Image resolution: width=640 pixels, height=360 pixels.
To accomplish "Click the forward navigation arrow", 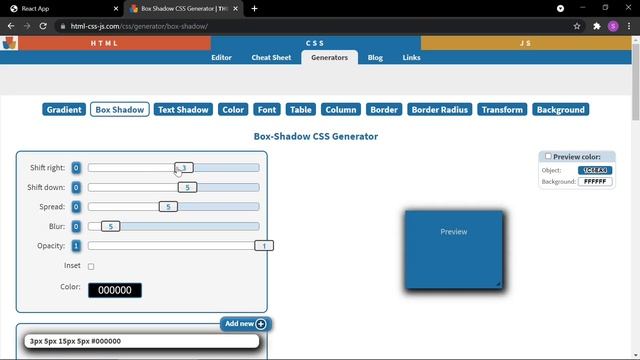I will click(x=27, y=26).
